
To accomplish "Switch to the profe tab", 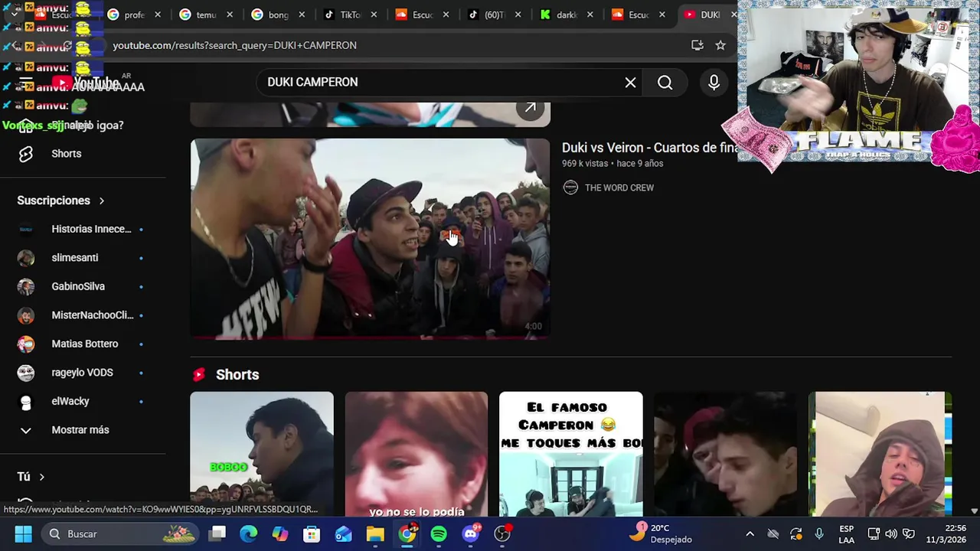I will click(x=134, y=15).
